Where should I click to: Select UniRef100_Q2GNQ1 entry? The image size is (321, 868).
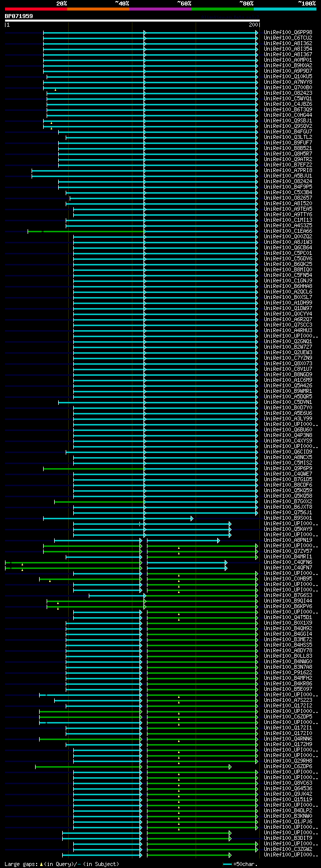tap(288, 341)
